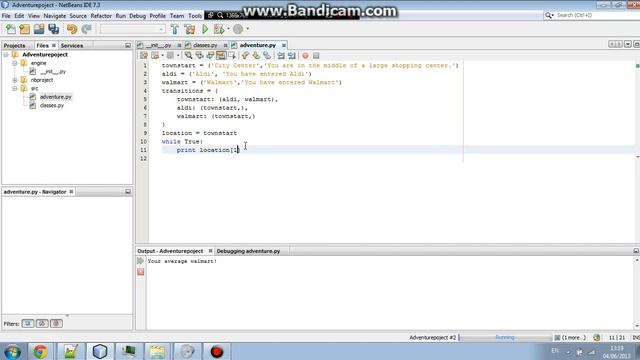This screenshot has width=640, height=360.
Task: Select __init__.py under engine folder
Action: pos(53,71)
